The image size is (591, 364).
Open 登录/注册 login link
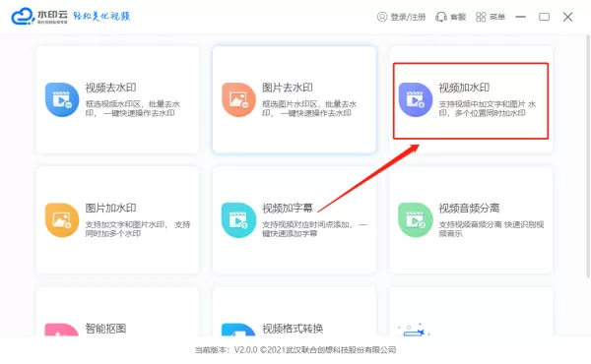pyautogui.click(x=408, y=17)
